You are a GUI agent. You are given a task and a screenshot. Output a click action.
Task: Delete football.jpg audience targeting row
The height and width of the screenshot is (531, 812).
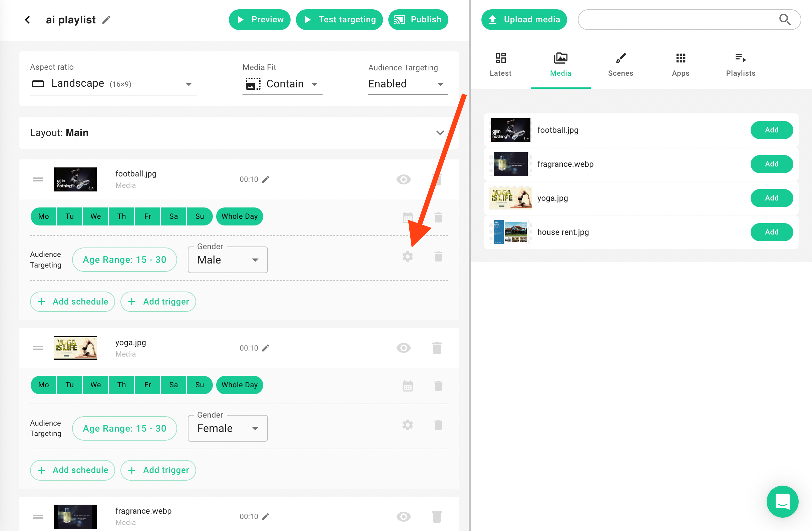pyautogui.click(x=438, y=256)
